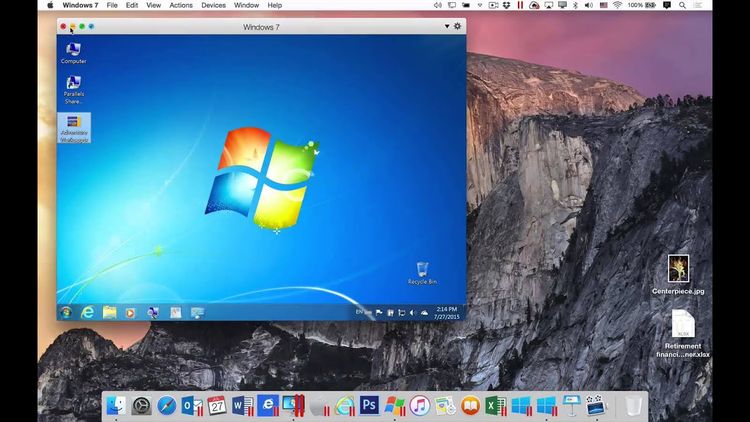Click the Dropbox menu bar icon
This screenshot has height=422, width=750.
[506, 5]
